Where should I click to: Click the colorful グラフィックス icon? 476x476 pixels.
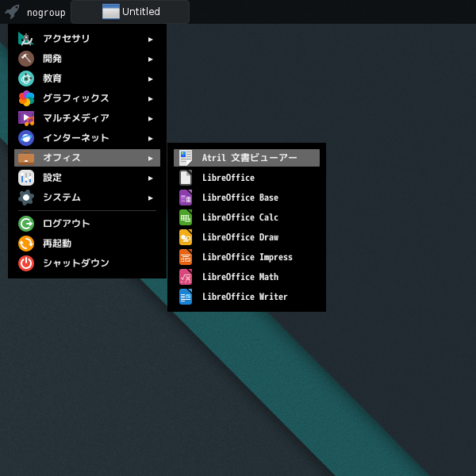(26, 98)
